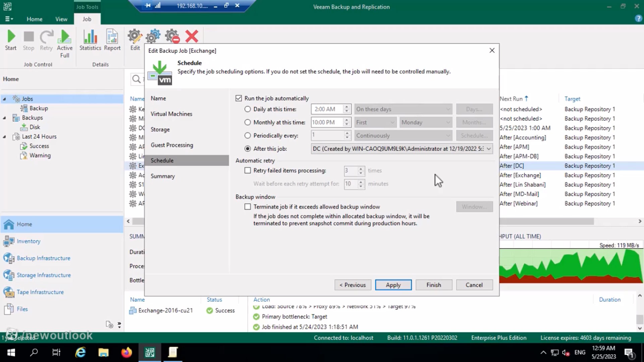Toggle Run the job automatically checkbox
The height and width of the screenshot is (362, 644).
(238, 98)
